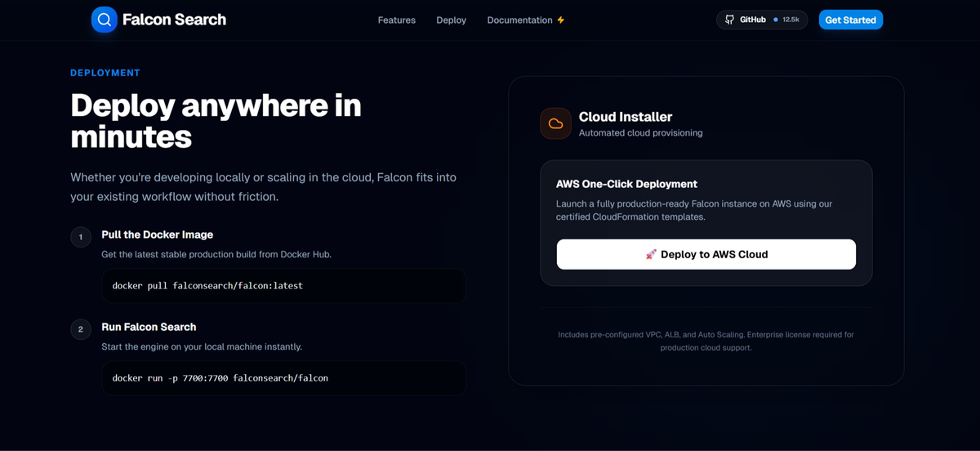980x451 pixels.
Task: Click the 'Whether you're developing locally' paragraph
Action: (263, 186)
